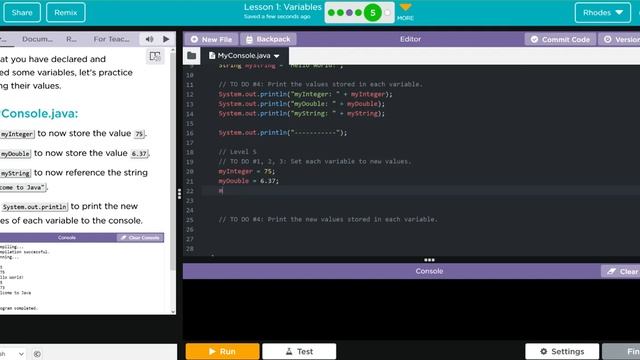Click the Finish button

tap(622, 351)
